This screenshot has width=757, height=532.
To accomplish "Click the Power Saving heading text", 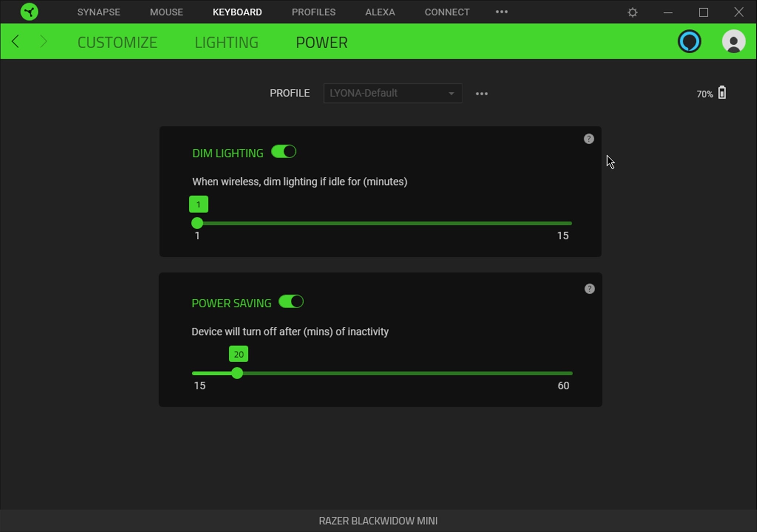I will pos(231,303).
